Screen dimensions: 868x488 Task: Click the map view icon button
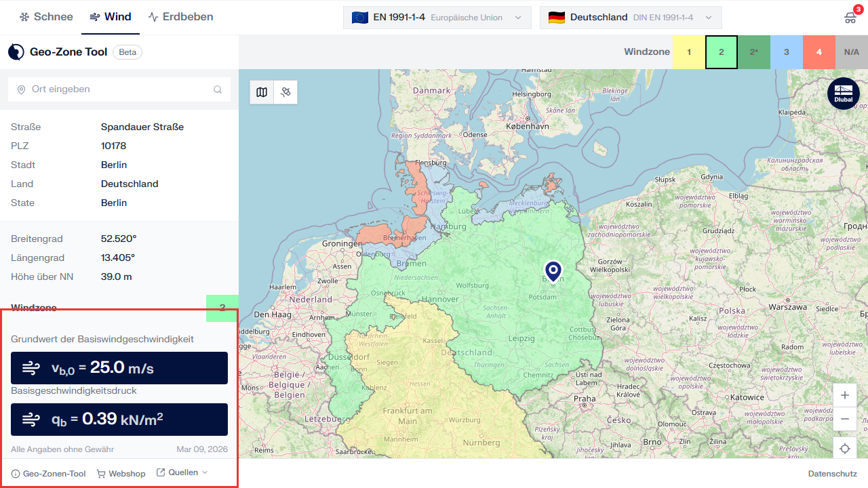coord(262,92)
